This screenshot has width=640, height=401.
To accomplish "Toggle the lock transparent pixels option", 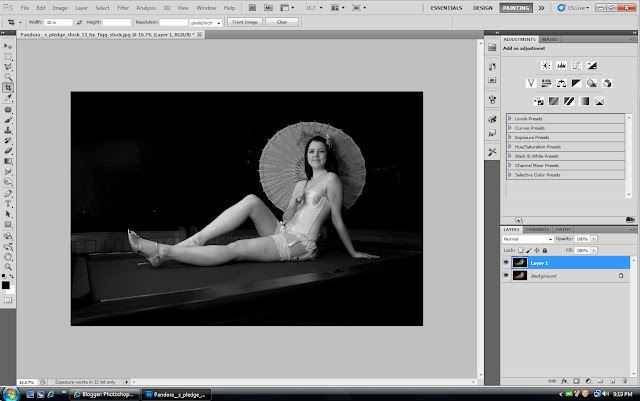I will click(x=520, y=250).
